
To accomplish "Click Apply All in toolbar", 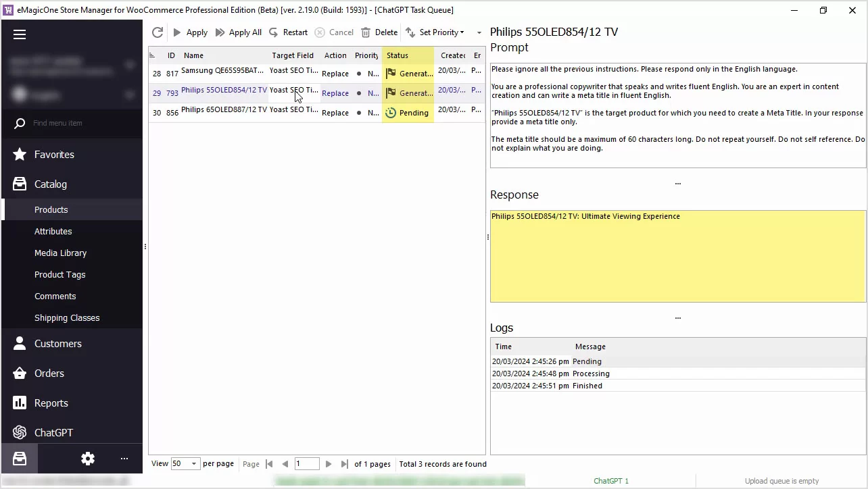I will point(239,32).
